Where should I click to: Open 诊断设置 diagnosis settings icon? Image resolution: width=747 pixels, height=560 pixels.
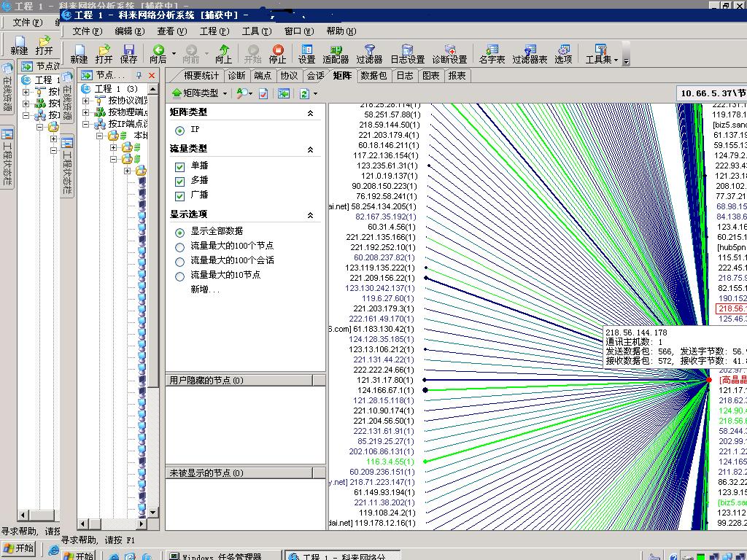point(449,54)
